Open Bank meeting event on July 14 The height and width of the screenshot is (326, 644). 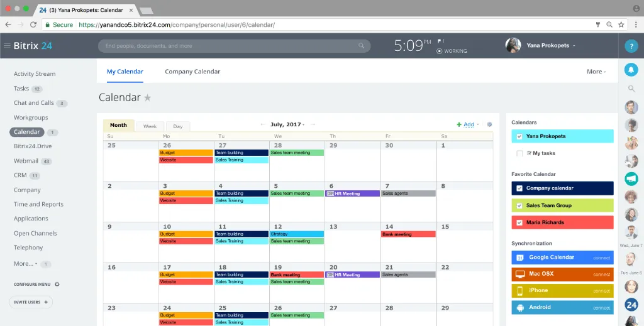[408, 234]
